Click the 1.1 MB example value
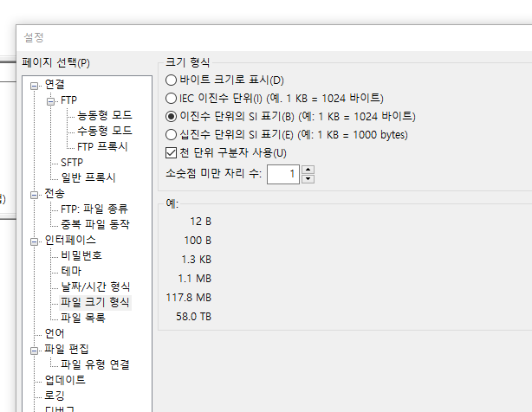Image resolution: width=532 pixels, height=412 pixels. click(x=195, y=279)
